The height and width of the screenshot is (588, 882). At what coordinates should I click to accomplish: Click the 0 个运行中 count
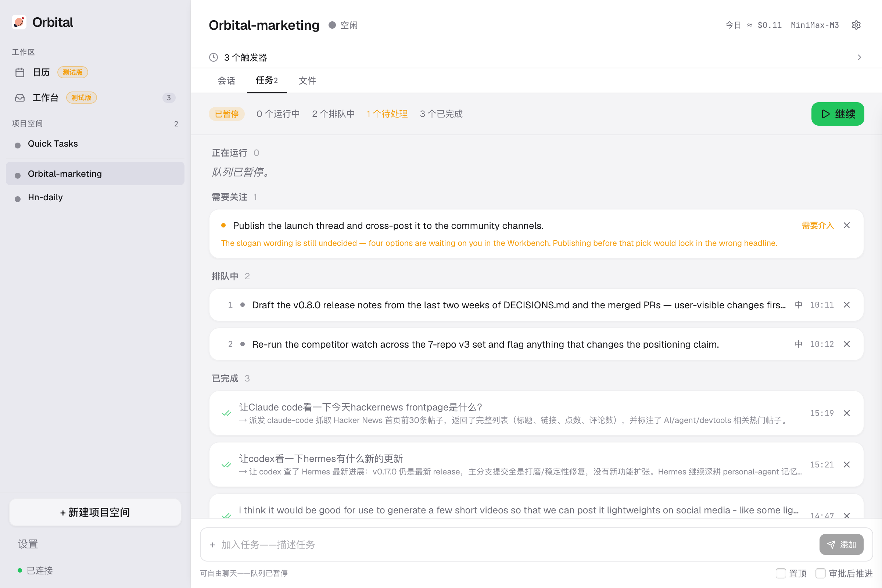278,114
